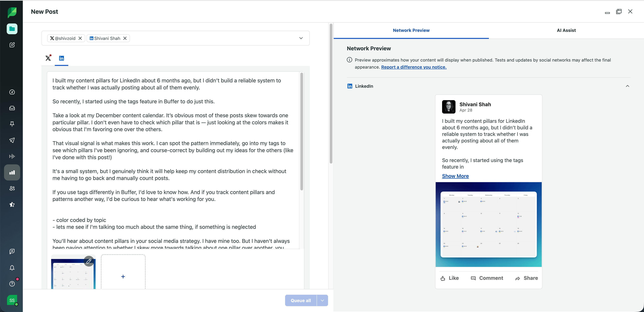
Task: Click the compose pencil icon in sidebar
Action: [x=12, y=45]
